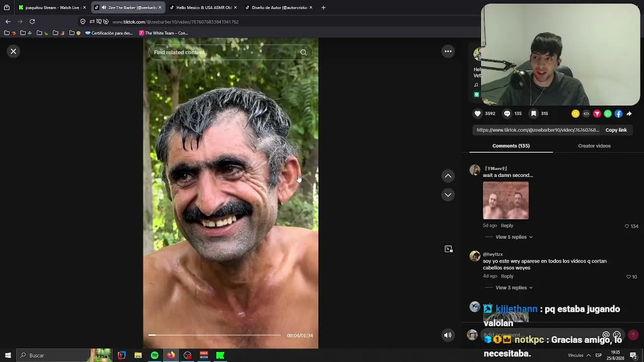This screenshot has height=362, width=644.
Task: Open Certificación para des... bookmark
Action: coord(109,33)
